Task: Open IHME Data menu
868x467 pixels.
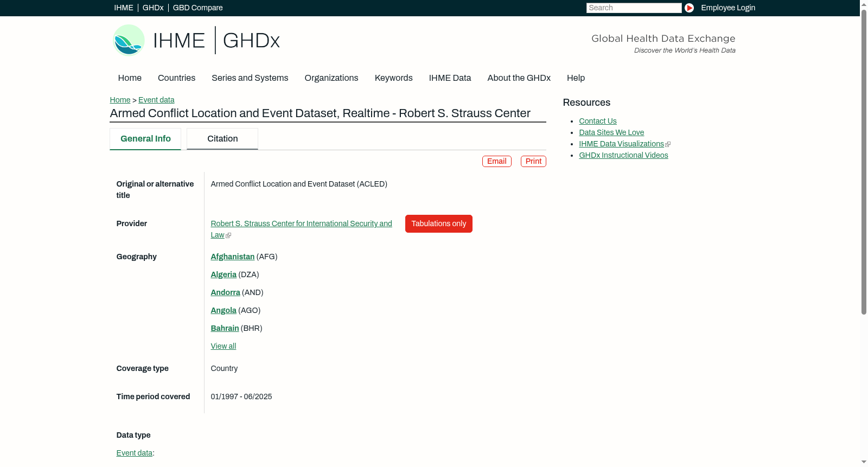Action: coord(450,78)
